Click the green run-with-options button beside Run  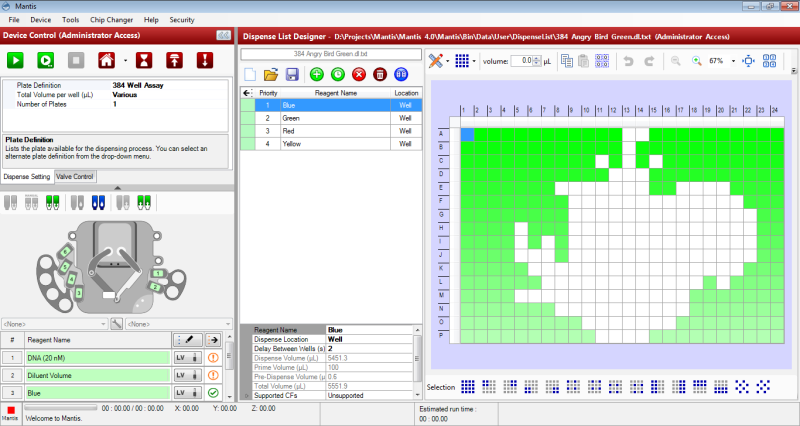coord(45,60)
